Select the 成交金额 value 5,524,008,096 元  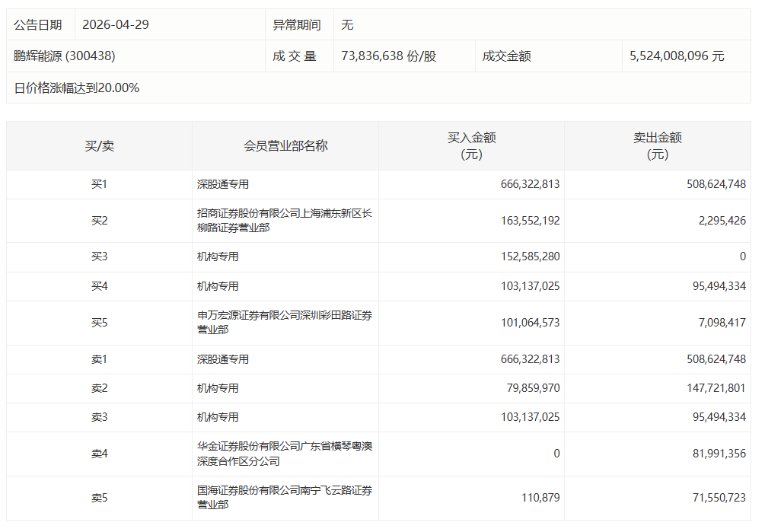point(677,56)
